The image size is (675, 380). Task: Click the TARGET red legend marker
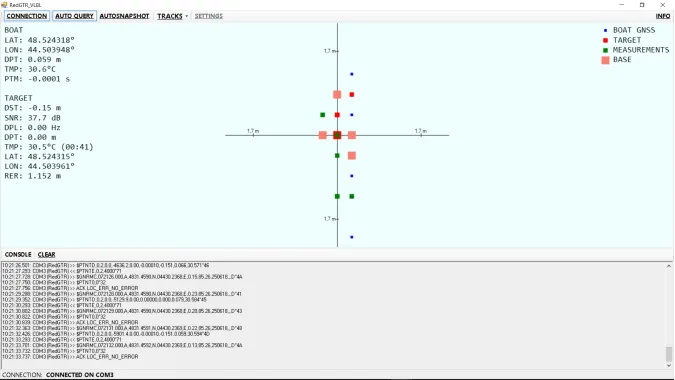point(605,40)
